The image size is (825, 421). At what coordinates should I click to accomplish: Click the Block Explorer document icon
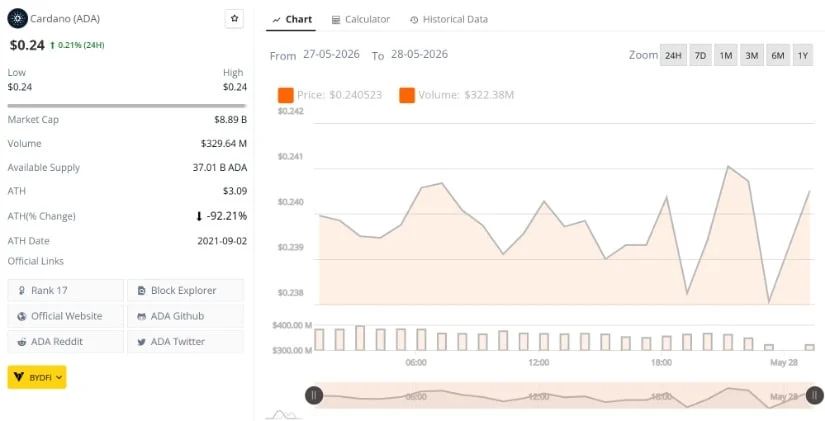[x=141, y=290]
